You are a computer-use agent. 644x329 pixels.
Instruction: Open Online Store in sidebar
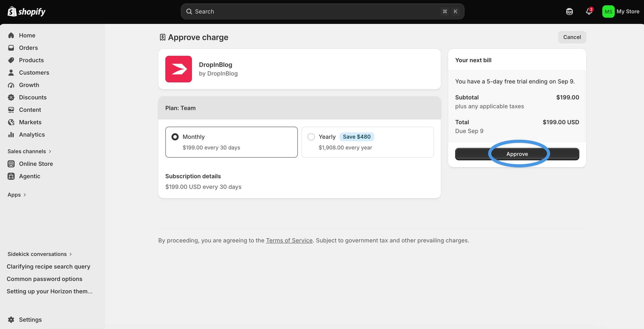click(36, 164)
